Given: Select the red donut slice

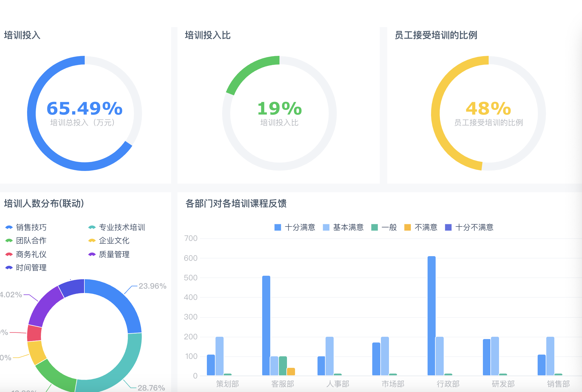Looking at the screenshot, I should pos(34,333).
